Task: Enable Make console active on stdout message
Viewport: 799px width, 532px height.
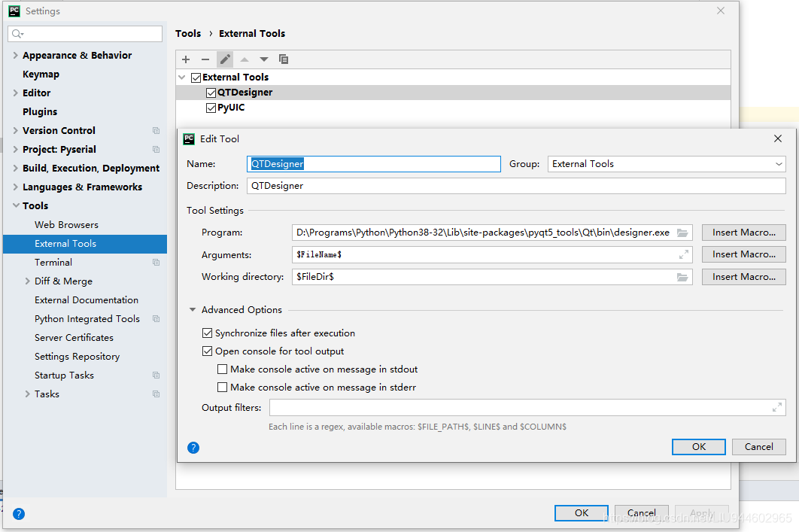Action: [x=222, y=369]
